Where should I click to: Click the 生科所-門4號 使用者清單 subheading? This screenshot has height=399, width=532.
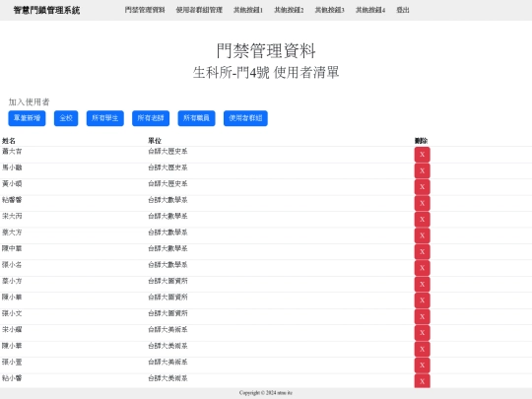coord(266,72)
